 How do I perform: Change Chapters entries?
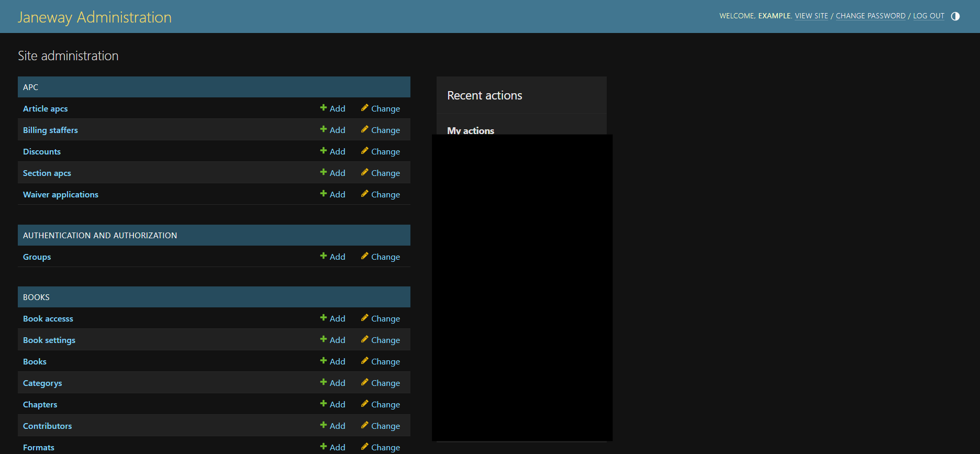pyautogui.click(x=381, y=404)
